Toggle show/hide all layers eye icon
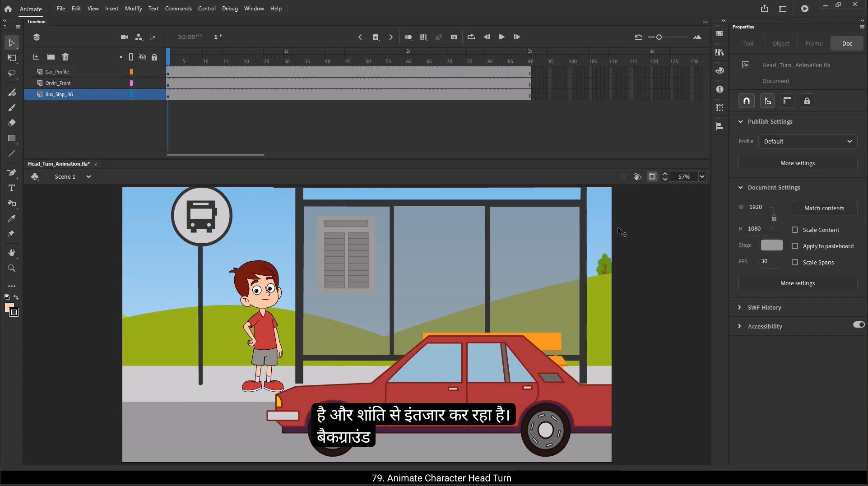This screenshot has width=868, height=486. coord(143,57)
